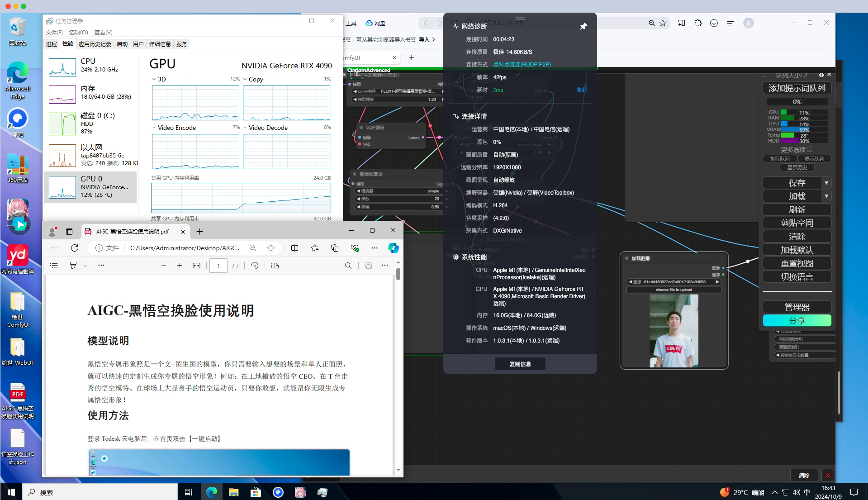Screen dimensions: 868x500
Task: Switch to the 详细信息 tab in Task Manager
Action: (x=160, y=44)
